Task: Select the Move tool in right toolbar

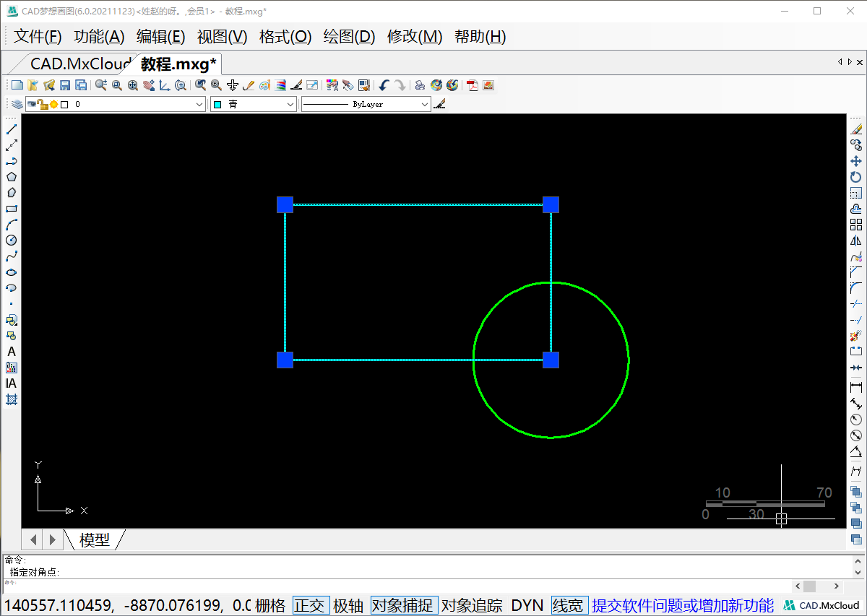Action: coord(856,161)
